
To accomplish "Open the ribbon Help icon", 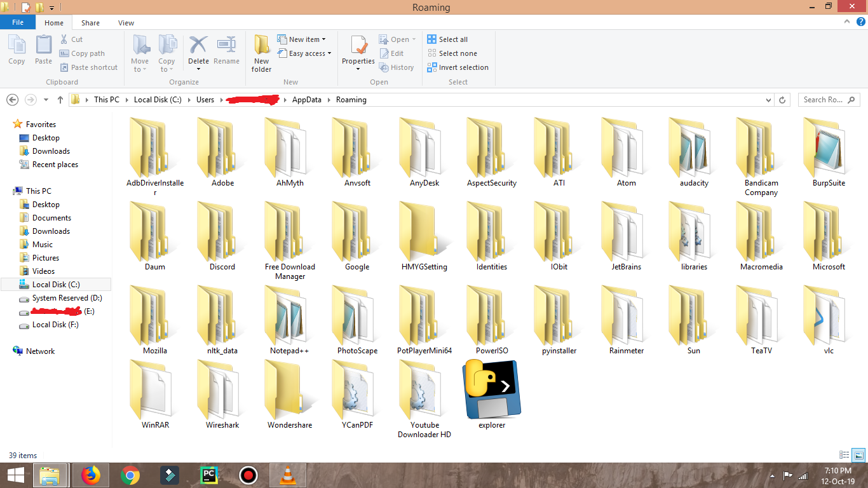I will pyautogui.click(x=861, y=22).
